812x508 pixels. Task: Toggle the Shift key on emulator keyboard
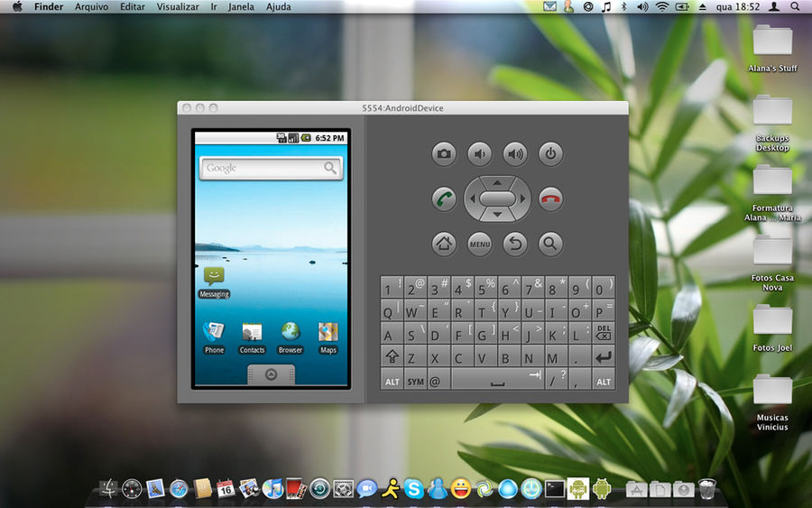point(392,356)
